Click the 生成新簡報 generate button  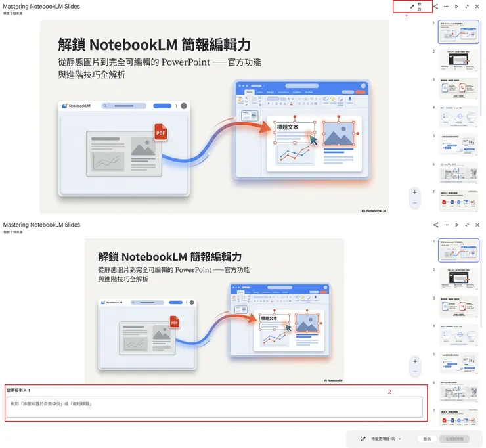(x=454, y=439)
